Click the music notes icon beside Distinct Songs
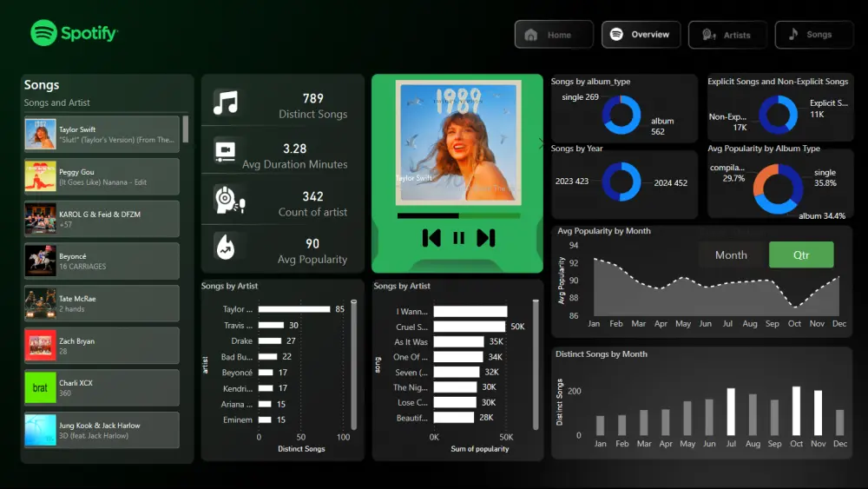This screenshot has width=868, height=489. pyautogui.click(x=226, y=103)
